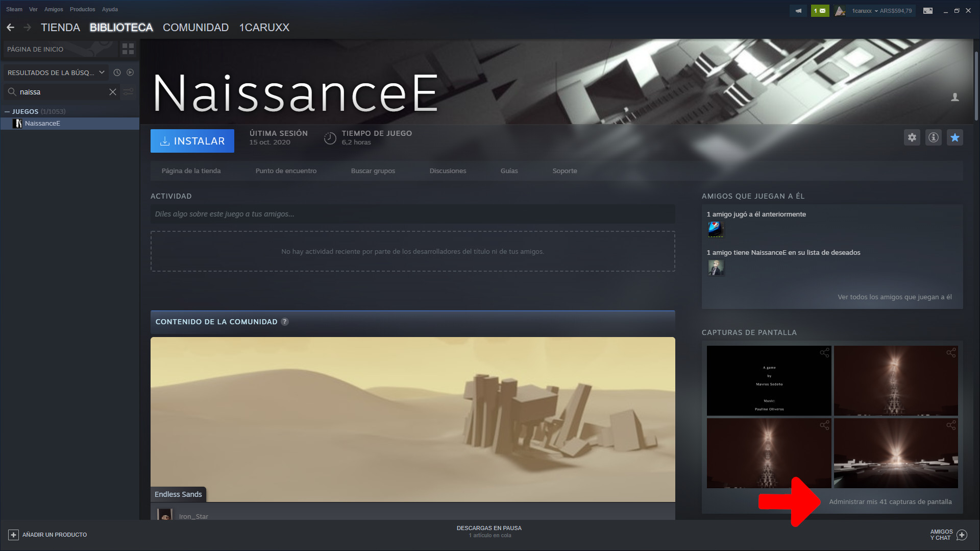
Task: Open Soporte link
Action: point(565,171)
